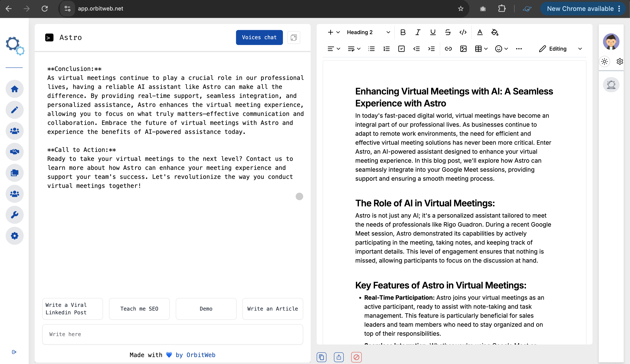Toggle inline code formatting
The width and height of the screenshot is (630, 364).
(463, 32)
